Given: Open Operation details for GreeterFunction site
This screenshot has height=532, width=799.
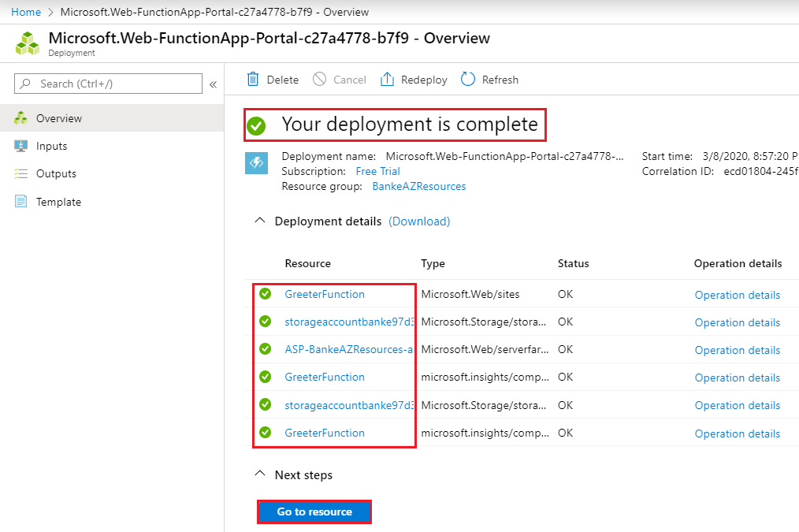Looking at the screenshot, I should point(737,294).
